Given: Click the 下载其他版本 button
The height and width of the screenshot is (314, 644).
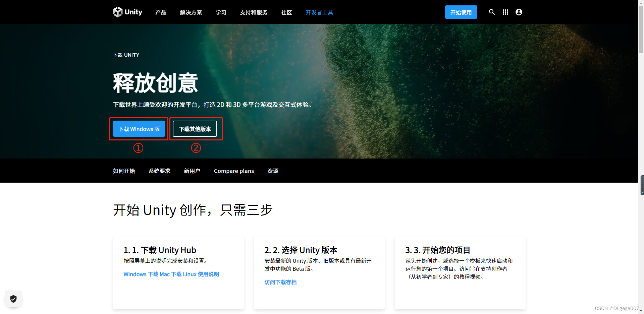Looking at the screenshot, I should point(195,129).
